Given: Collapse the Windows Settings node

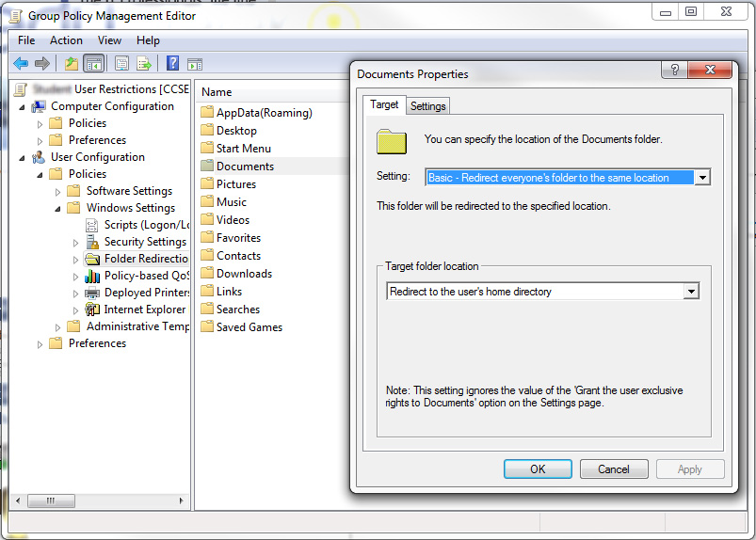Looking at the screenshot, I should 57,209.
